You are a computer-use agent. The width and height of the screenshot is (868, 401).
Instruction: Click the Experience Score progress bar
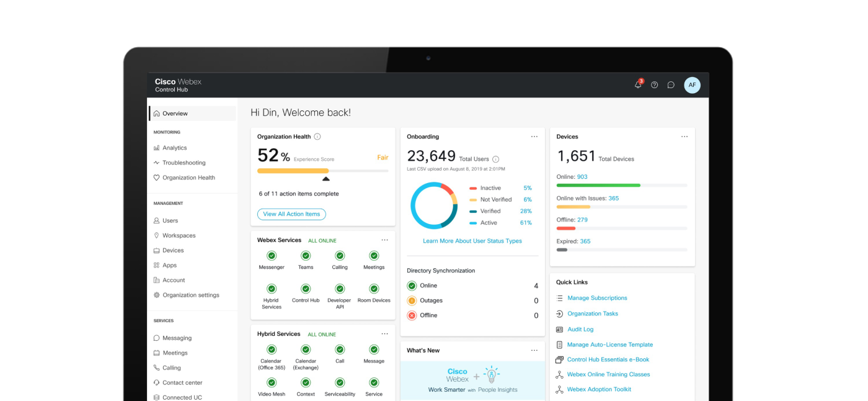pos(323,170)
